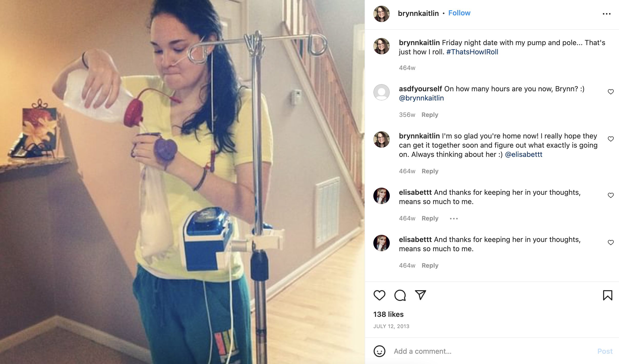Like last elisabettt comment heart

pyautogui.click(x=611, y=242)
